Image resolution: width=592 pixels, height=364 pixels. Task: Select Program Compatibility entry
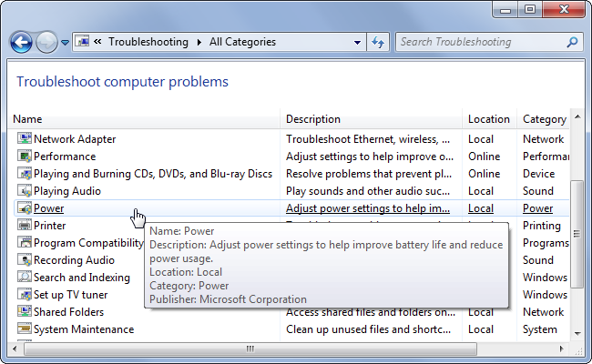88,243
